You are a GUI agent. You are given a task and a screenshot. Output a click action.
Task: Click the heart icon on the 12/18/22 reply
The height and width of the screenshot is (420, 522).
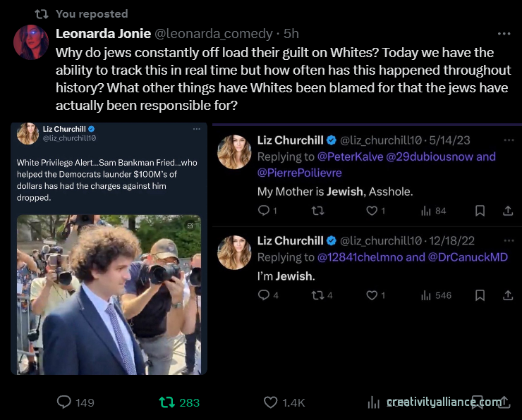point(372,295)
